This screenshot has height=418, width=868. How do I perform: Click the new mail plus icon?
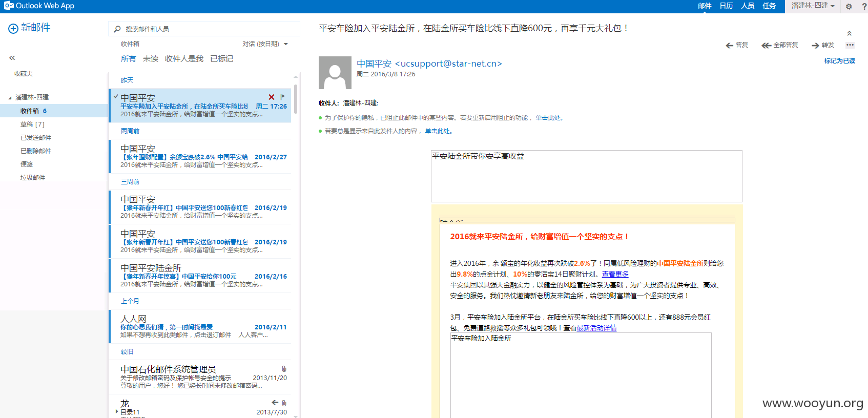pos(13,29)
